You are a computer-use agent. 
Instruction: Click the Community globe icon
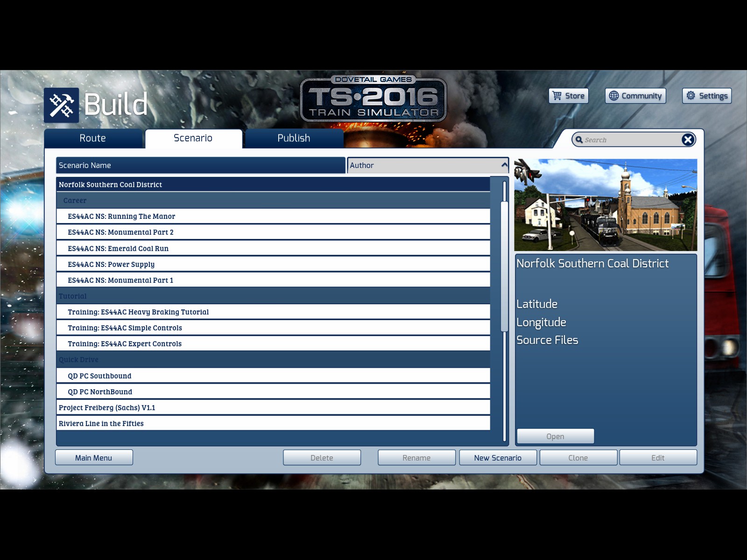(614, 96)
